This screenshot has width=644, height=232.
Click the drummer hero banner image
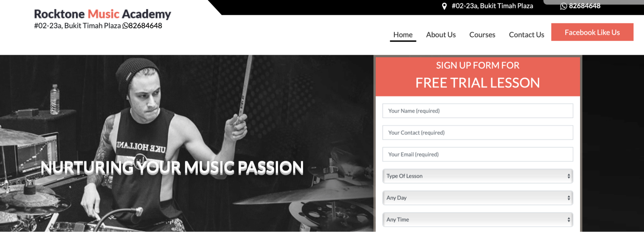click(x=187, y=143)
